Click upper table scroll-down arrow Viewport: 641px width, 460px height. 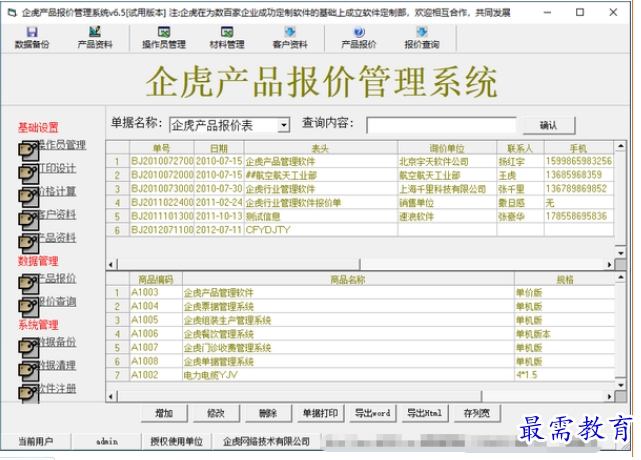point(621,253)
